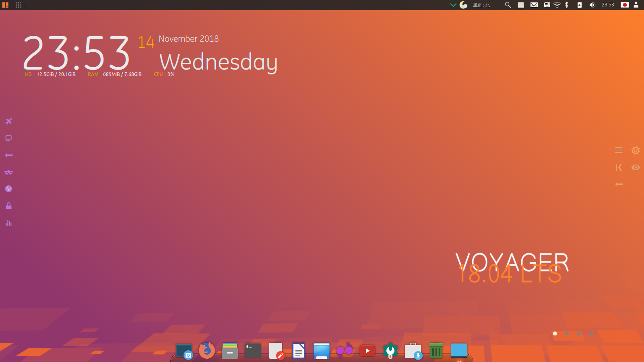Open the mail envelope indicator
644x362 pixels.
pyautogui.click(x=534, y=5)
